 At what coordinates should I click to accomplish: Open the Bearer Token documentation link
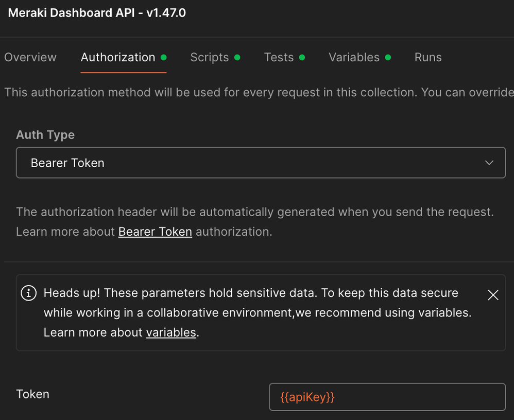click(x=155, y=231)
